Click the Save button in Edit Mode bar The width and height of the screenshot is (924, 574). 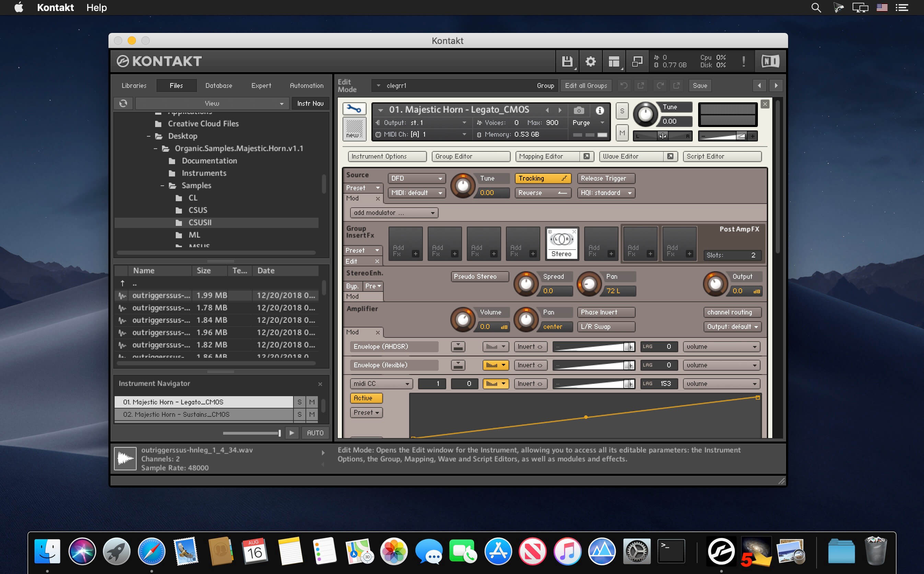[x=700, y=85]
